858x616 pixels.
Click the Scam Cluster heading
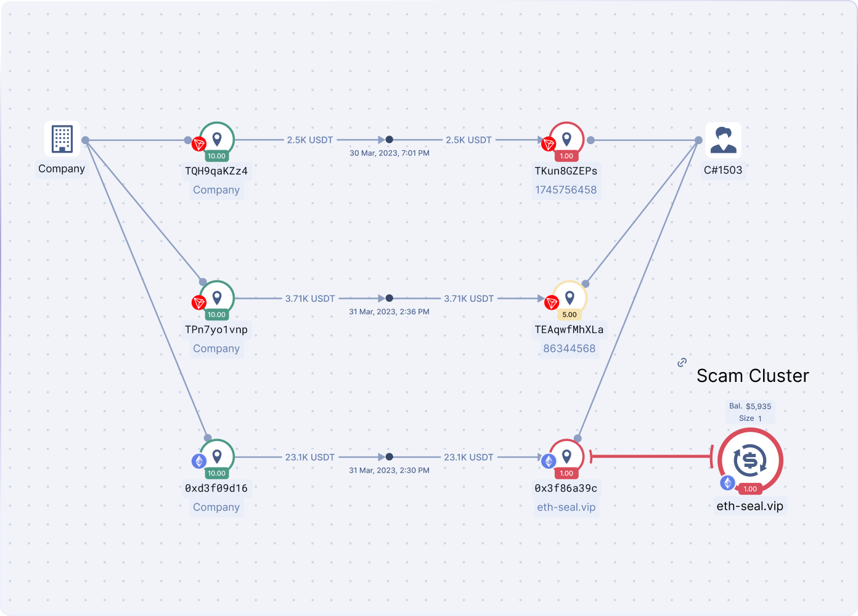click(753, 376)
